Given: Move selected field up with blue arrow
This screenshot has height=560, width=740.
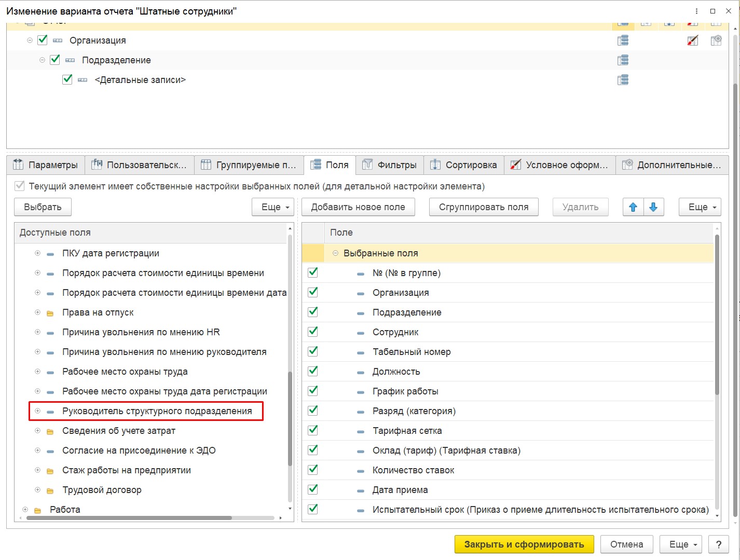Looking at the screenshot, I should coord(633,207).
